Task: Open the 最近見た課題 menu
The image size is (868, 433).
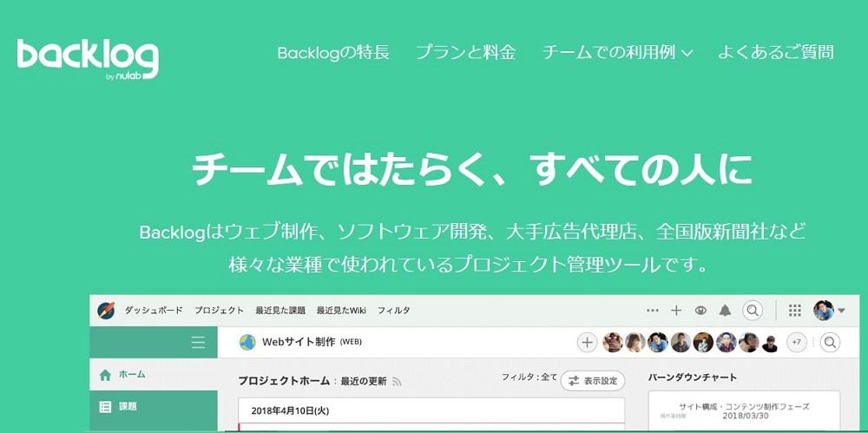Action: 280,311
